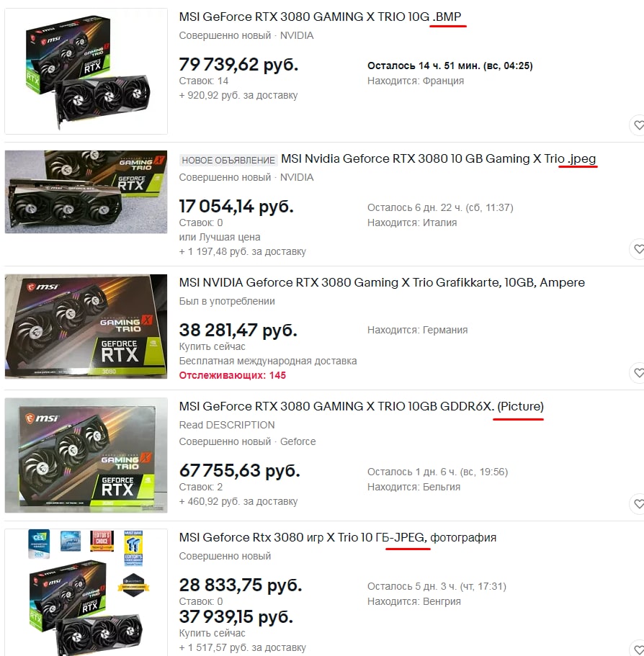View thumbnail with CES award badges
The width and height of the screenshot is (644, 656).
(x=86, y=593)
